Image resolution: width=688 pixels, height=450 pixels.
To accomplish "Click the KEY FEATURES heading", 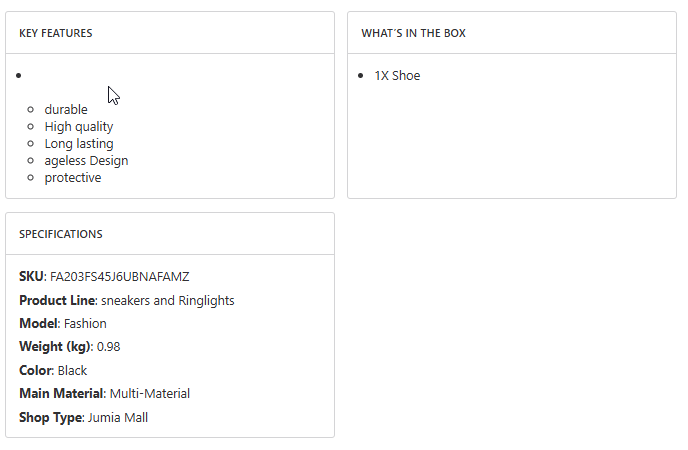I will [56, 33].
